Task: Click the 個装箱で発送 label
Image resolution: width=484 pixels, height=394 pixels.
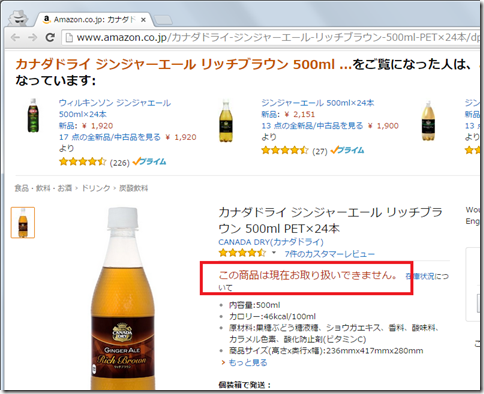Action: pyautogui.click(x=245, y=385)
